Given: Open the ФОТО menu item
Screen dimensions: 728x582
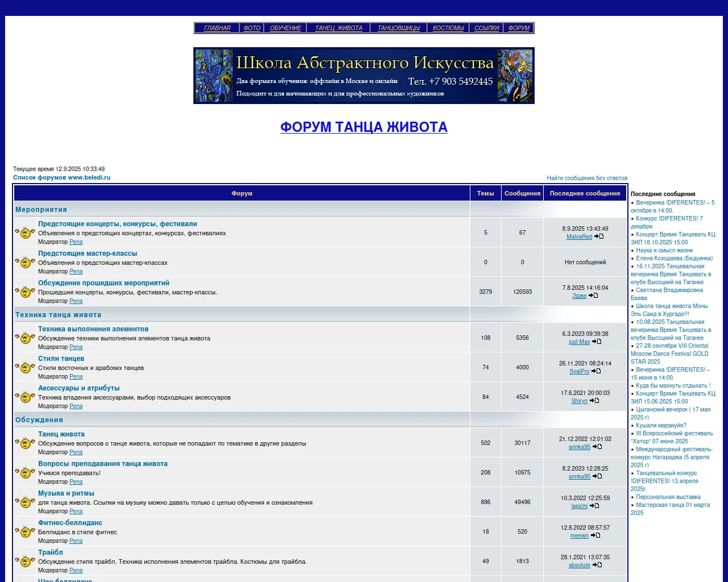Looking at the screenshot, I should pyautogui.click(x=252, y=28).
